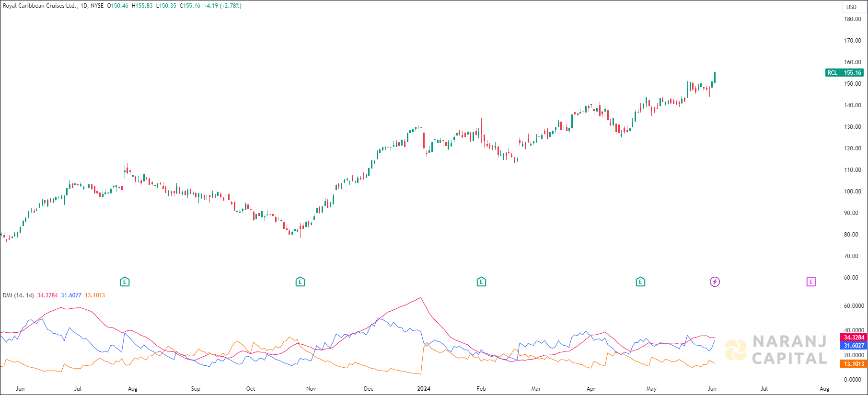868x395 pixels.
Task: Click the H155.83 high value
Action: [x=142, y=6]
